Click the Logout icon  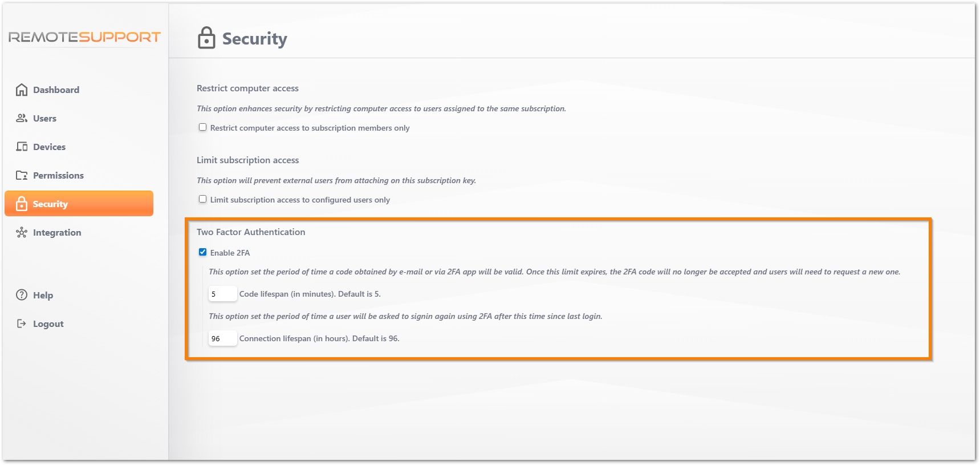tap(21, 324)
